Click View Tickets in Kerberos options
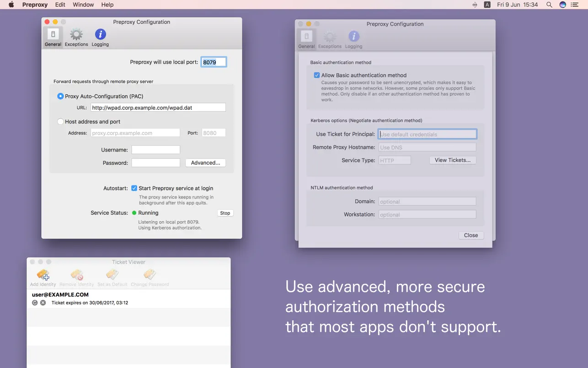Viewport: 588px width, 368px height. 452,160
